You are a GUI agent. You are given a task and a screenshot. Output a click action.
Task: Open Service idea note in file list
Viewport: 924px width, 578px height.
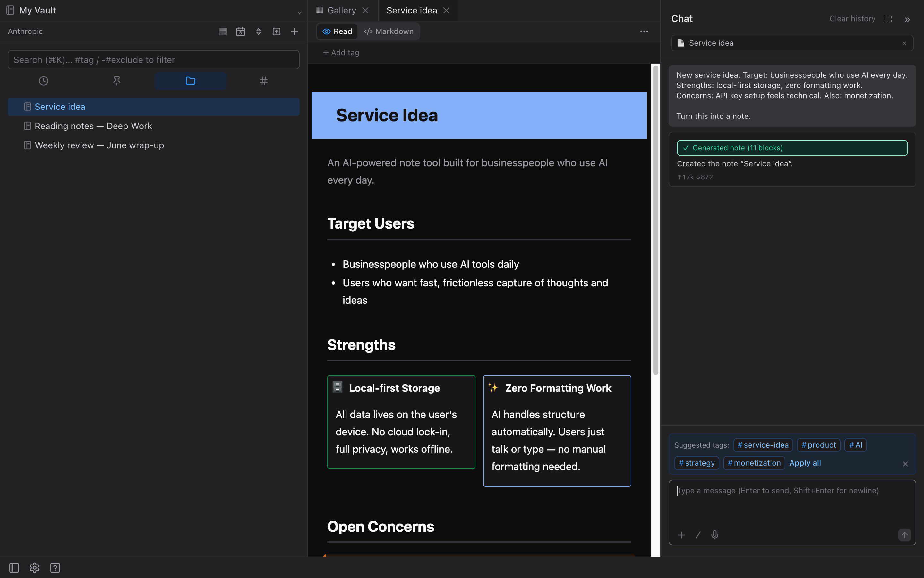click(153, 107)
